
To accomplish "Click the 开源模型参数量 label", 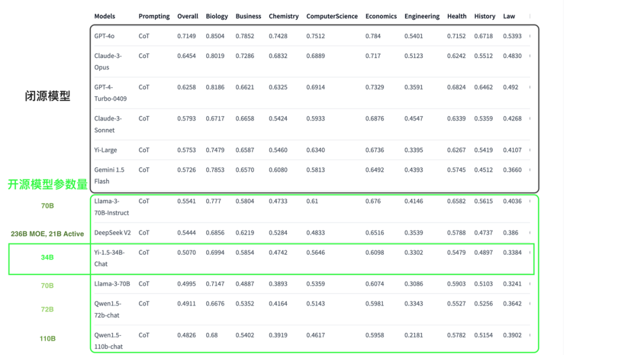I will (x=48, y=184).
